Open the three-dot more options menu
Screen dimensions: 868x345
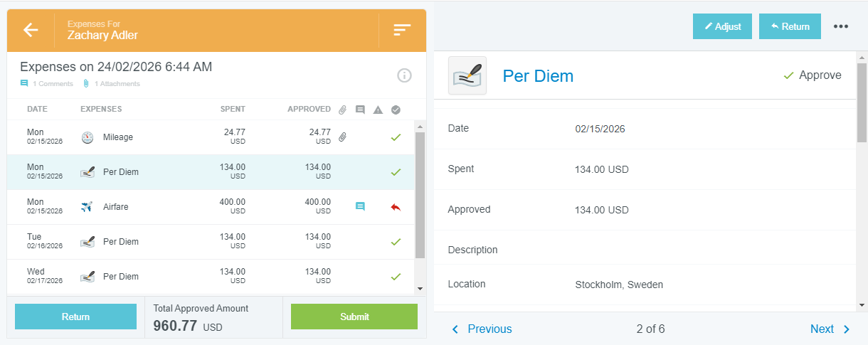[841, 26]
